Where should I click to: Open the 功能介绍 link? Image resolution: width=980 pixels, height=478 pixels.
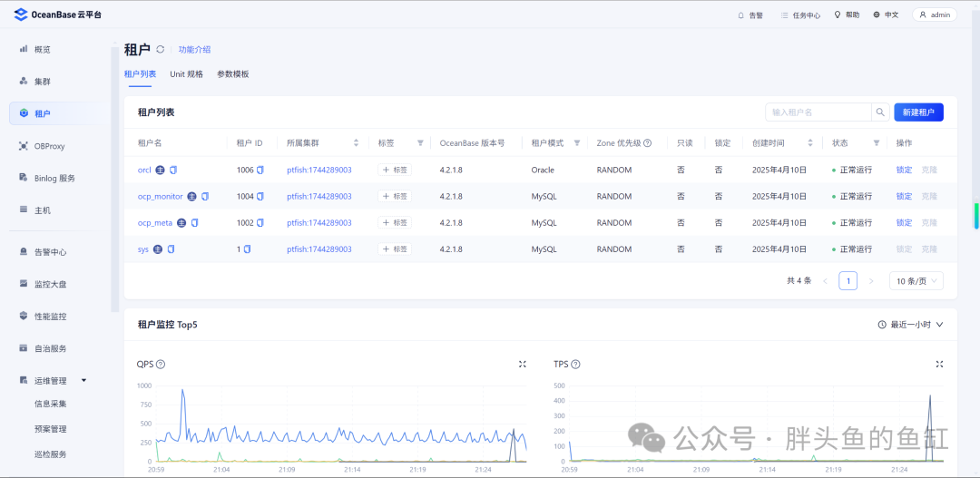pyautogui.click(x=194, y=49)
